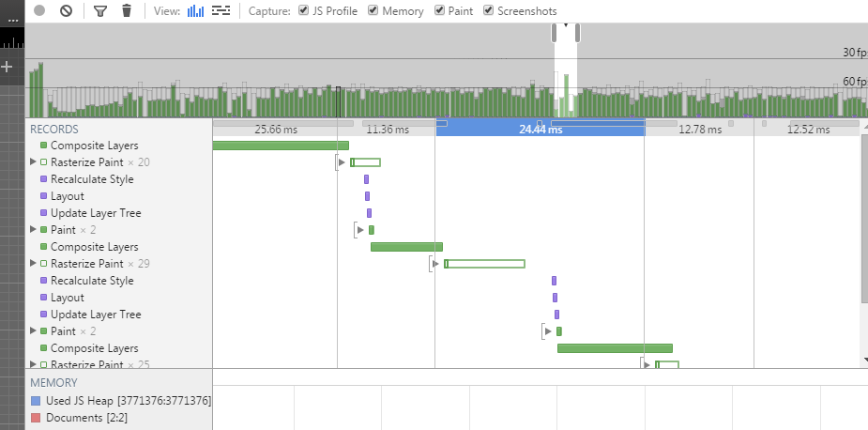This screenshot has height=430, width=868.
Task: Toggle the Used JS Heap legend swatch
Action: point(37,401)
